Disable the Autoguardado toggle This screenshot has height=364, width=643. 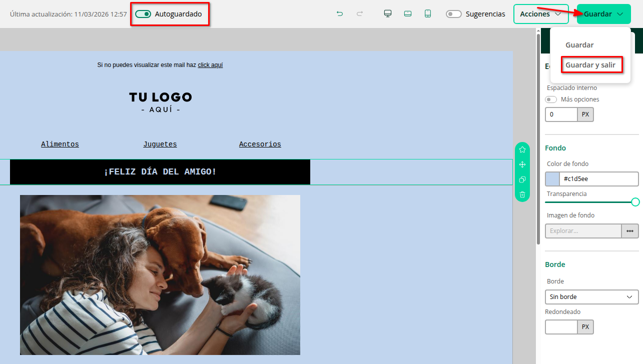point(143,14)
